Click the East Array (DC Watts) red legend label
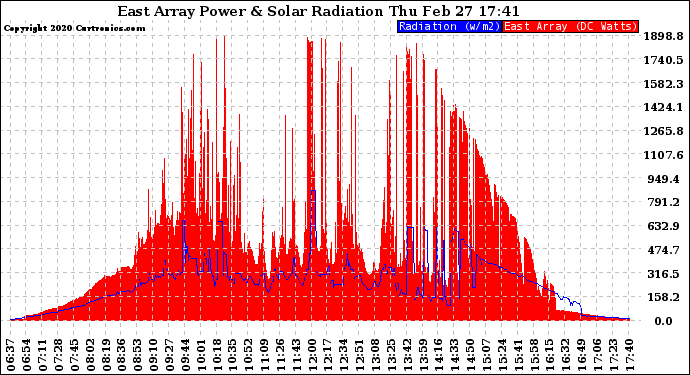The height and width of the screenshot is (375, 690). tap(570, 26)
